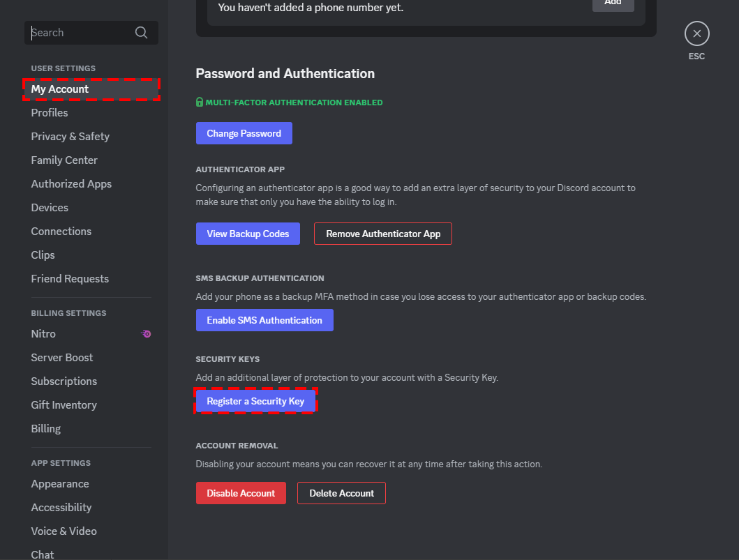
Task: Add a phone number with Add button
Action: pos(613,4)
